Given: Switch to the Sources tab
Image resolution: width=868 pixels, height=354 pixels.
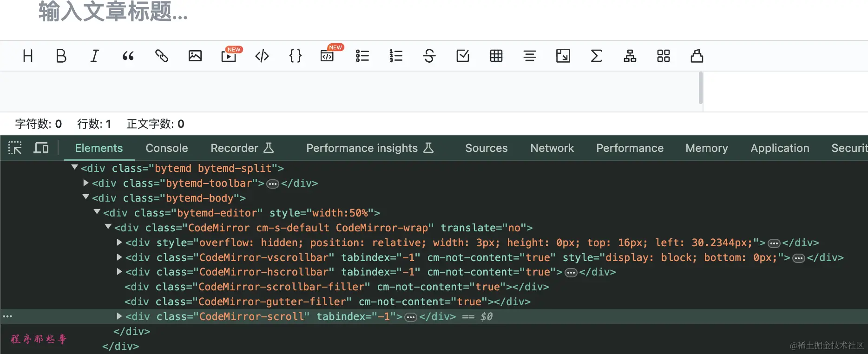Looking at the screenshot, I should coord(487,148).
